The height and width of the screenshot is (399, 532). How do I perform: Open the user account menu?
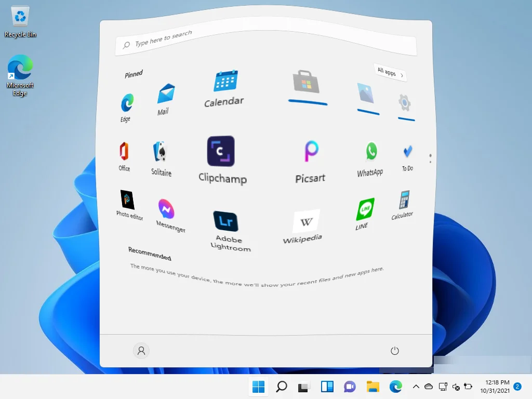tap(141, 351)
